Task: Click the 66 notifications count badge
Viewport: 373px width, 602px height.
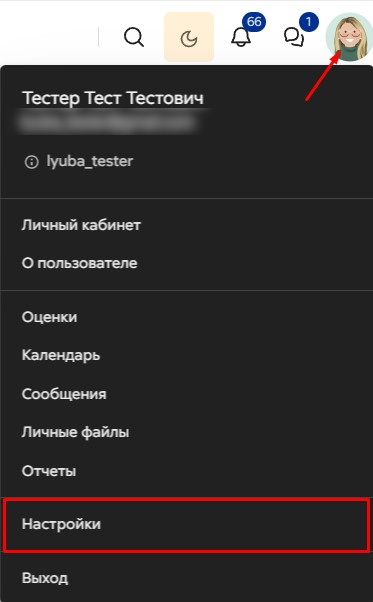Action: (254, 22)
